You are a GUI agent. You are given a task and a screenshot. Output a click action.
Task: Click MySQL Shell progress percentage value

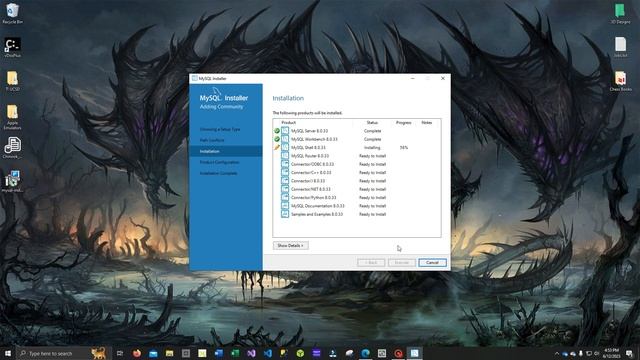[x=404, y=148]
